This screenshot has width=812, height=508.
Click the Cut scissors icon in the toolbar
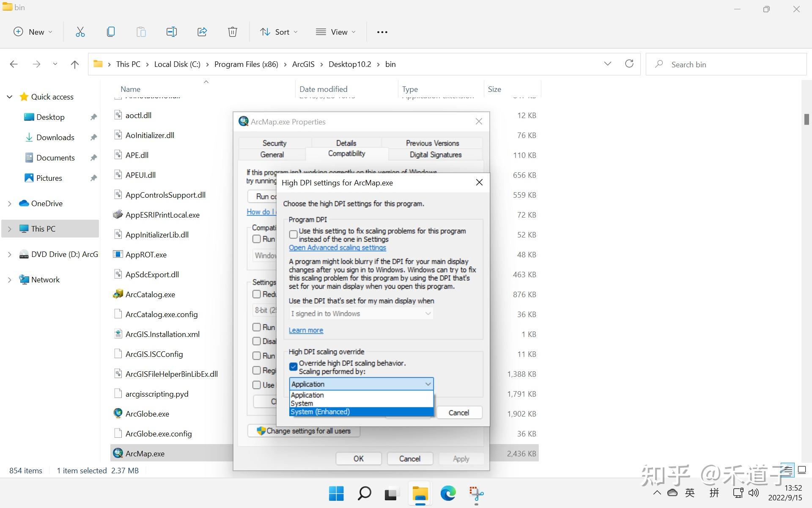pyautogui.click(x=80, y=32)
